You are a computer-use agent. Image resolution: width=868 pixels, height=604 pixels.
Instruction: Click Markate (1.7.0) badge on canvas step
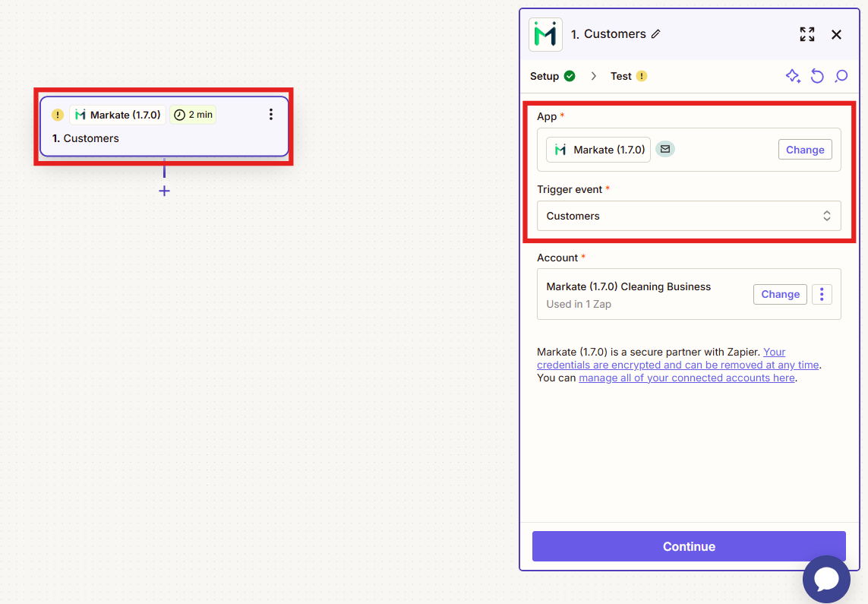pos(118,115)
